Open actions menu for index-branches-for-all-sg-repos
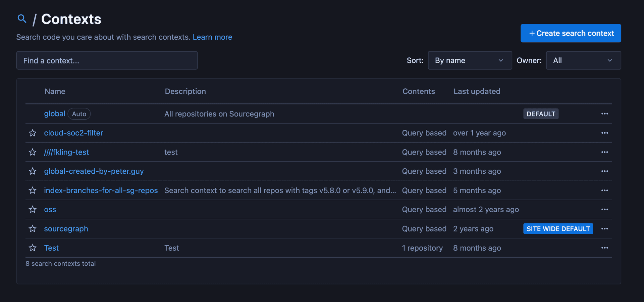Viewport: 644px width, 302px height. pyautogui.click(x=605, y=190)
